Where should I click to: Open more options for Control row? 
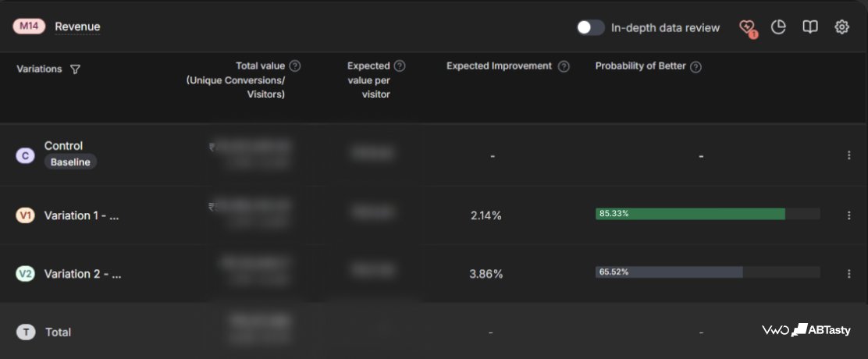[x=848, y=155]
